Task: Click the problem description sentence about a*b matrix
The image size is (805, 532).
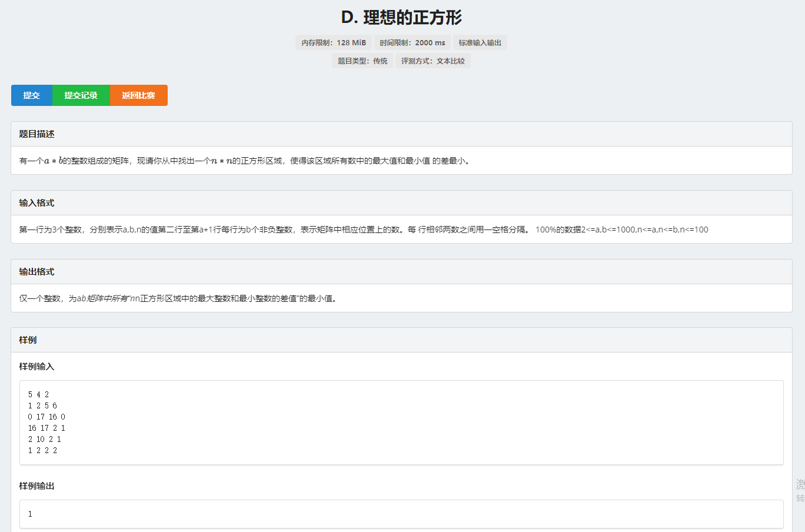Action: click(245, 161)
